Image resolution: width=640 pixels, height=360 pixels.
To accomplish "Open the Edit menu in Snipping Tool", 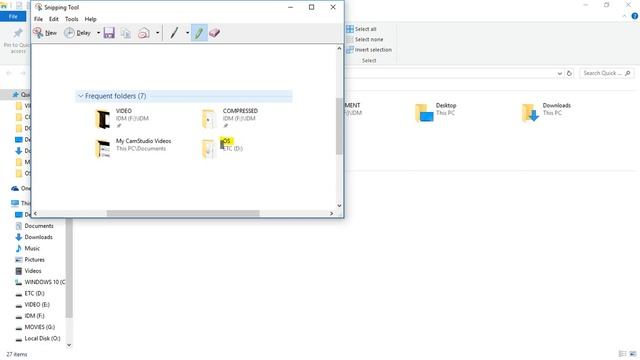I will pyautogui.click(x=54, y=19).
